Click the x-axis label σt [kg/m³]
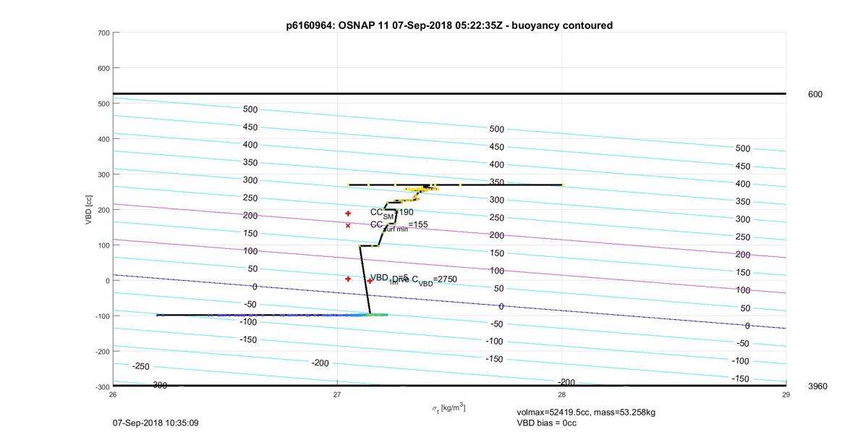 448,409
